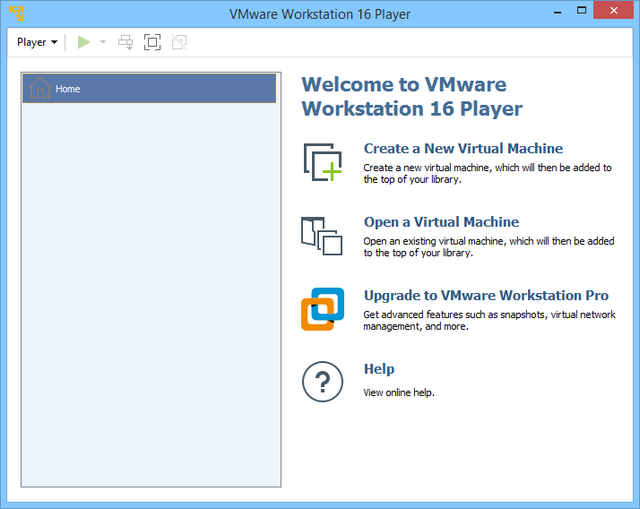Expand the power options arrow beside play

point(102,42)
